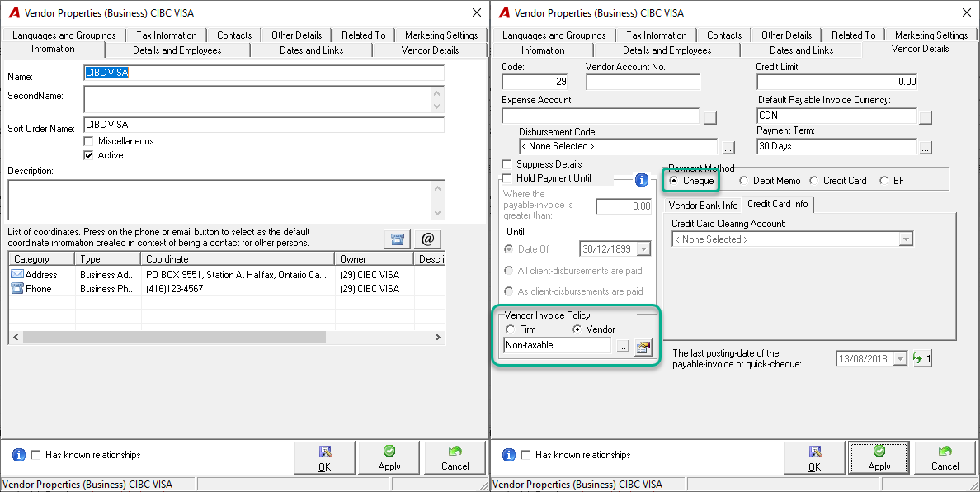Image resolution: width=980 pixels, height=492 pixels.
Task: Click the Sort Order Name field
Action: [x=264, y=125]
